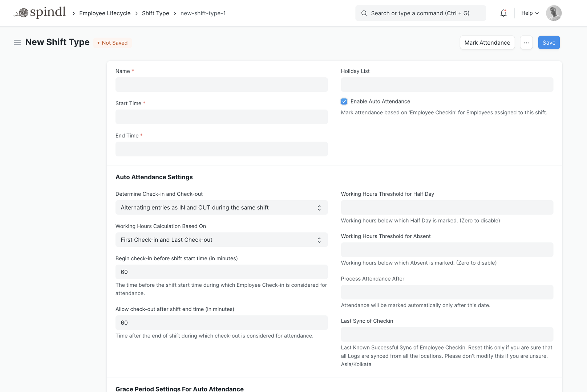Screen dimensions: 587x392
Task: Click the search magnifier icon
Action: [x=364, y=13]
